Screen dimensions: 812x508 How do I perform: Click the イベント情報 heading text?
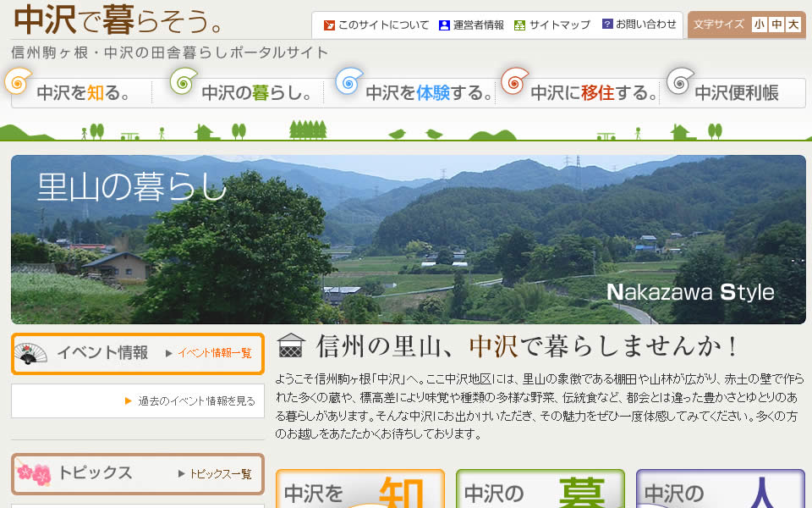(x=102, y=353)
